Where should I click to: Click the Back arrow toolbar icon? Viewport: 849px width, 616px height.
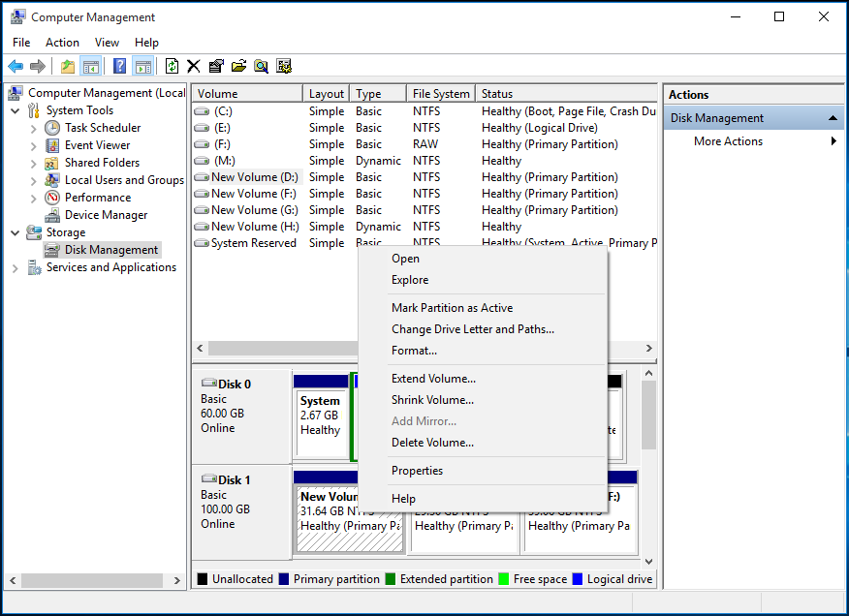16,67
